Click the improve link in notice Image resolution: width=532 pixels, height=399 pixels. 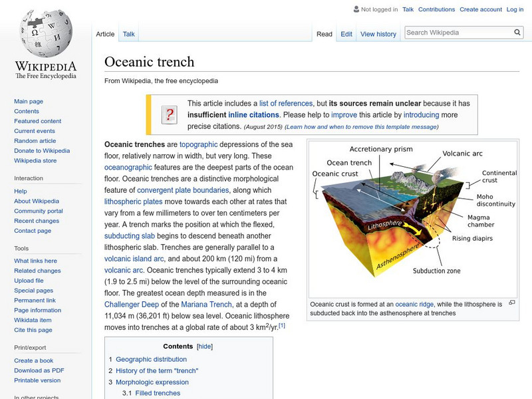click(x=344, y=114)
